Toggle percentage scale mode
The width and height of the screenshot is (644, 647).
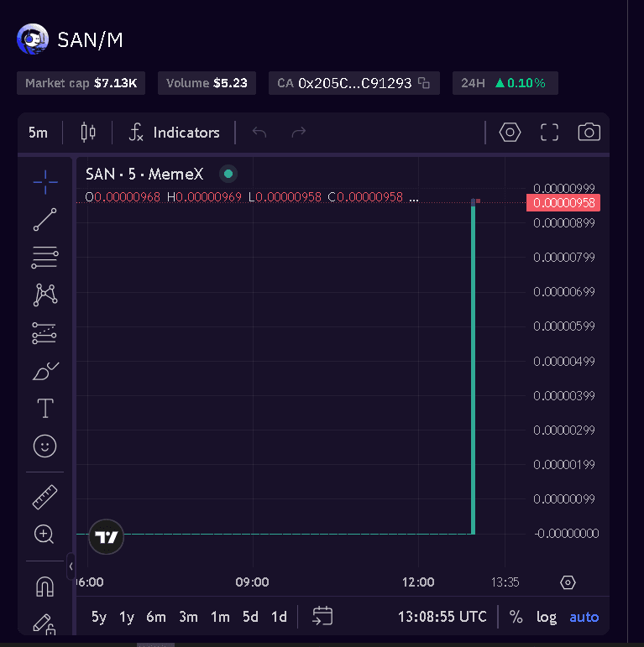516,617
